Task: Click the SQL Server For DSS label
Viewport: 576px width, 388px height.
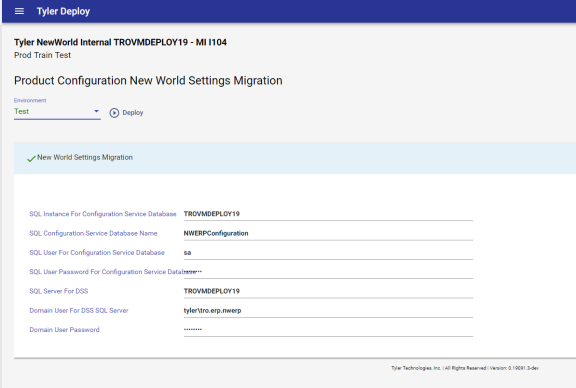Action: point(59,291)
